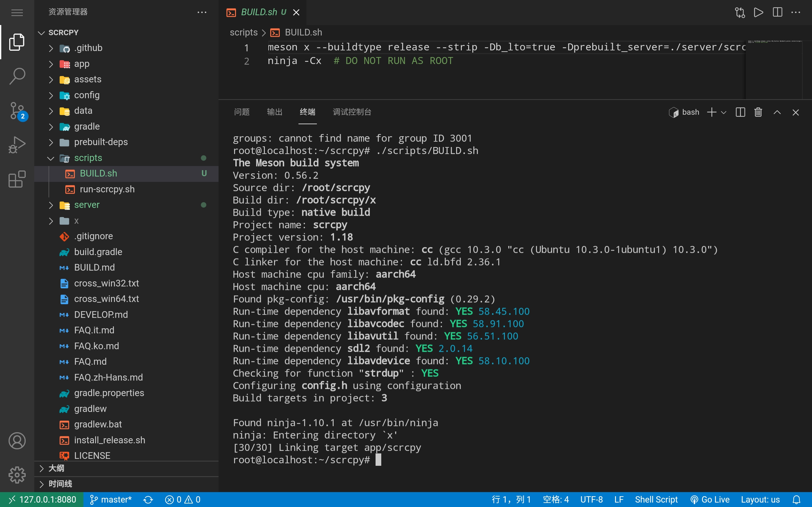Maximize the terminal panel size
Screen dimensions: 812x507
pyautogui.click(x=777, y=112)
